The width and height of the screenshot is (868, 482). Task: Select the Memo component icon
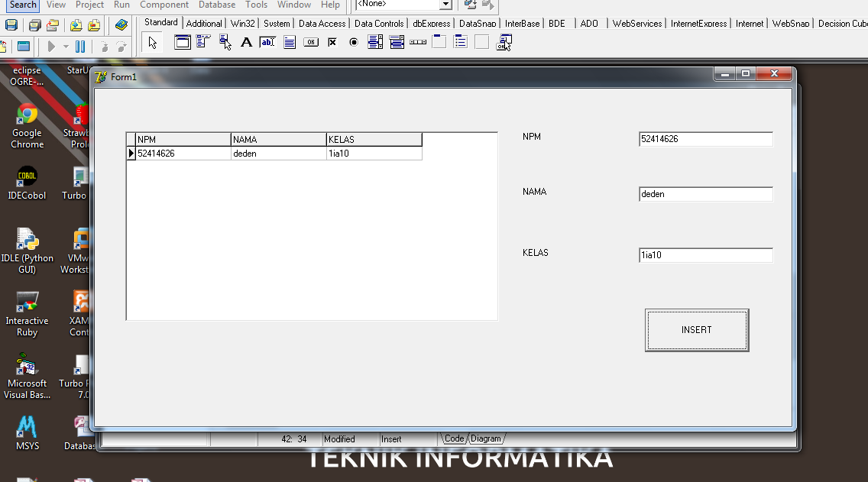pyautogui.click(x=290, y=42)
